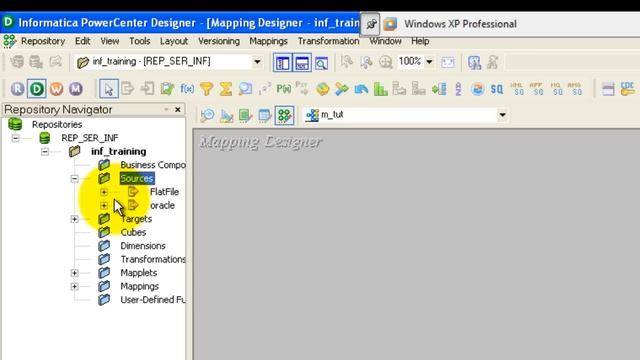The image size is (640, 360).
Task: Click the green bar chart transformation icon
Action: point(380,89)
